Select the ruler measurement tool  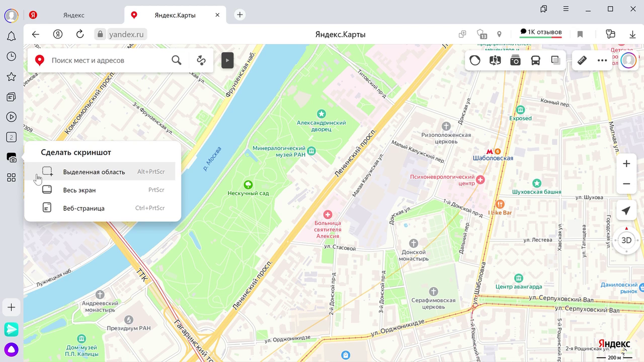pyautogui.click(x=582, y=61)
